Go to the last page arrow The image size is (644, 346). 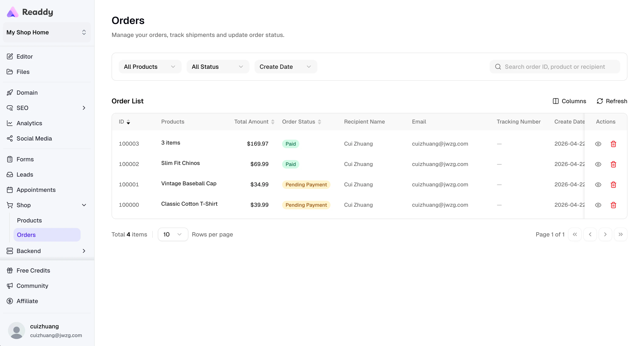620,234
